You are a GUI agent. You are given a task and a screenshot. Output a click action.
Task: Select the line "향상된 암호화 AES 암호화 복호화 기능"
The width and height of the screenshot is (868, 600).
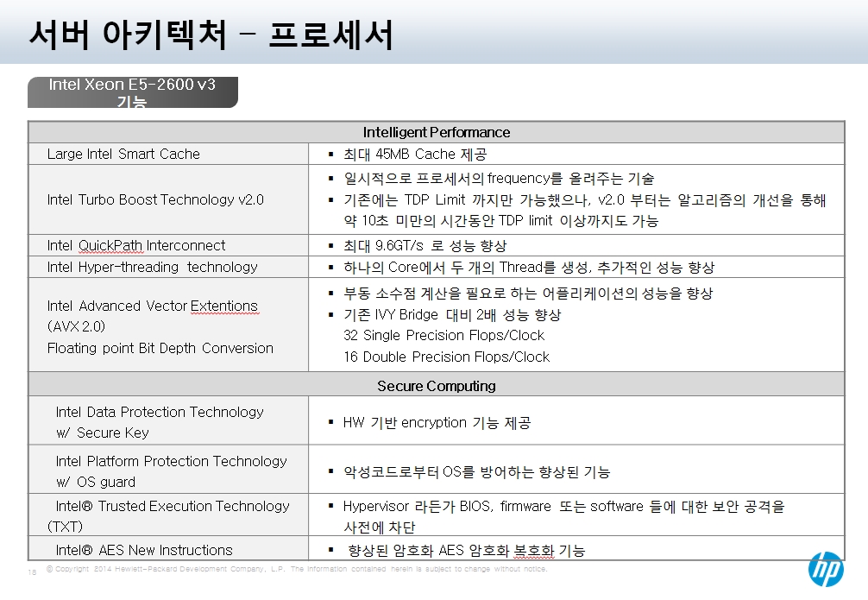[x=466, y=551]
